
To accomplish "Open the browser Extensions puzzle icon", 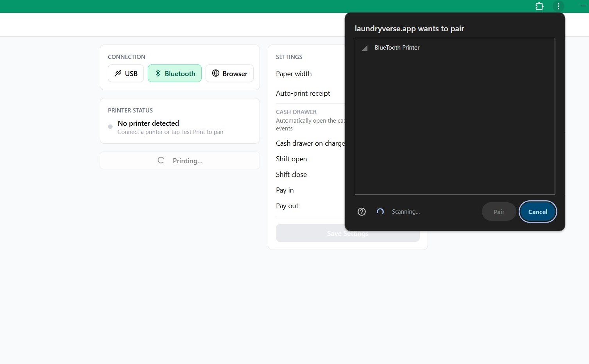I will click(x=539, y=6).
